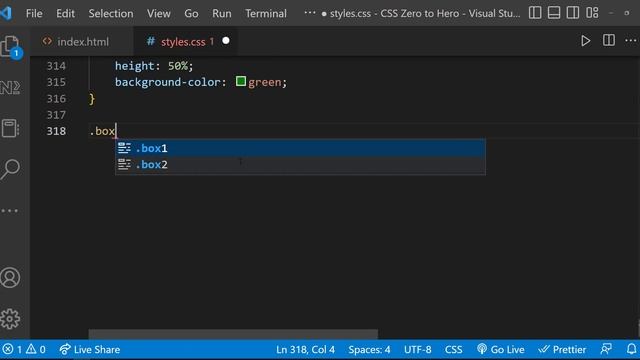Image resolution: width=640 pixels, height=360 pixels.
Task: Open the N2 extension icon in activity bar
Action: 10,88
